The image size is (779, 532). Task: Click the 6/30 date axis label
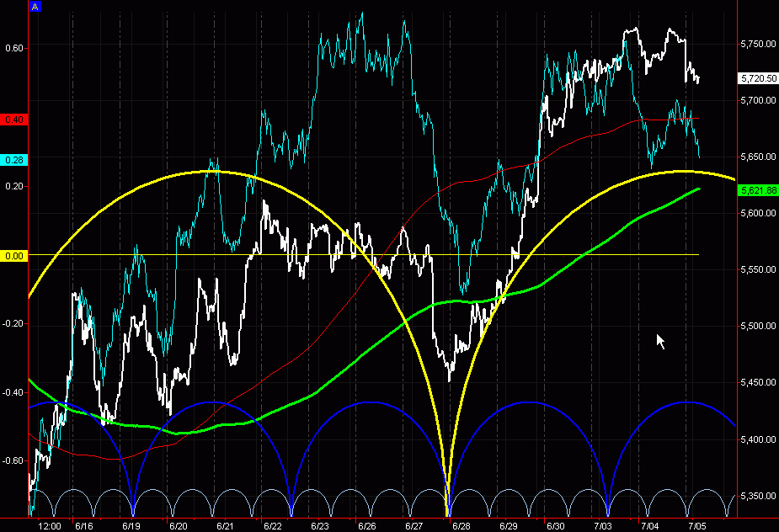tap(556, 527)
